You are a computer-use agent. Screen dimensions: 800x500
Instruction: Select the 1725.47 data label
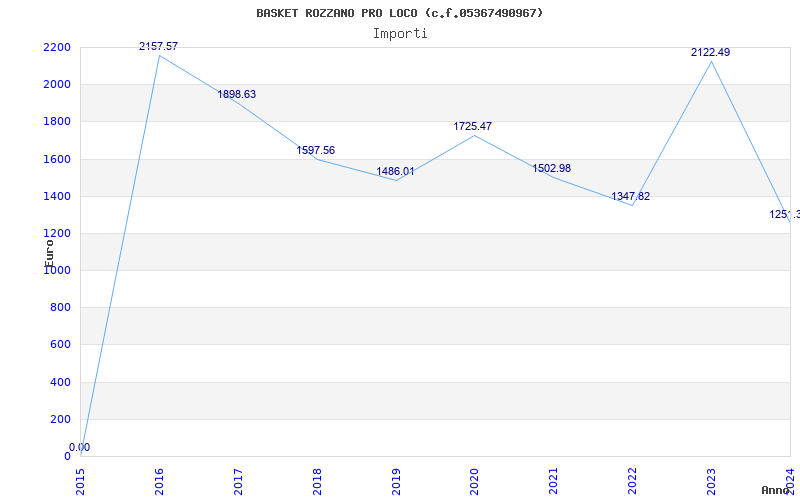pyautogui.click(x=473, y=127)
